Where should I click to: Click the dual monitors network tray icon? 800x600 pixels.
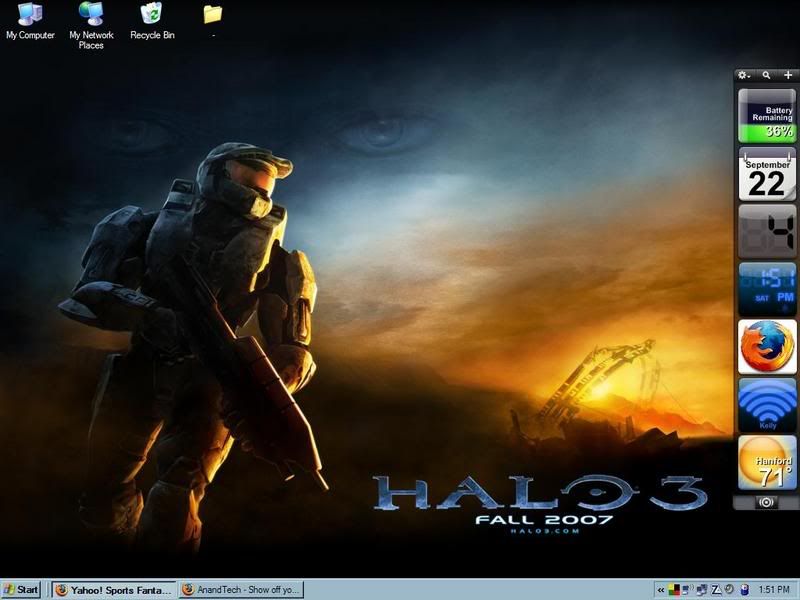pos(702,590)
